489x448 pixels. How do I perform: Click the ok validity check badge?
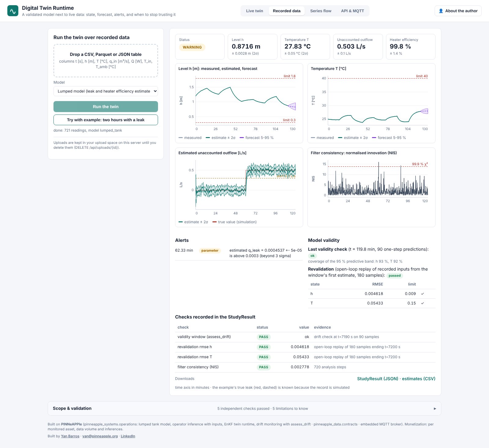coord(312,256)
